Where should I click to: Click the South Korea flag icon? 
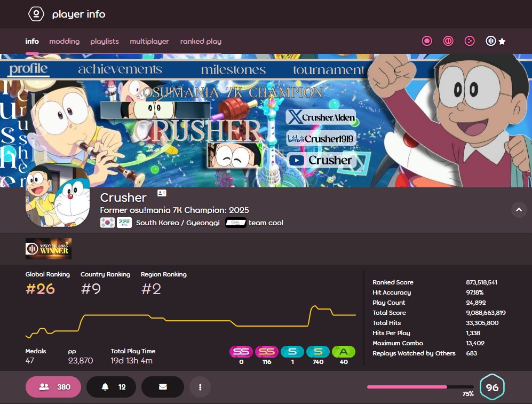pyautogui.click(x=107, y=223)
